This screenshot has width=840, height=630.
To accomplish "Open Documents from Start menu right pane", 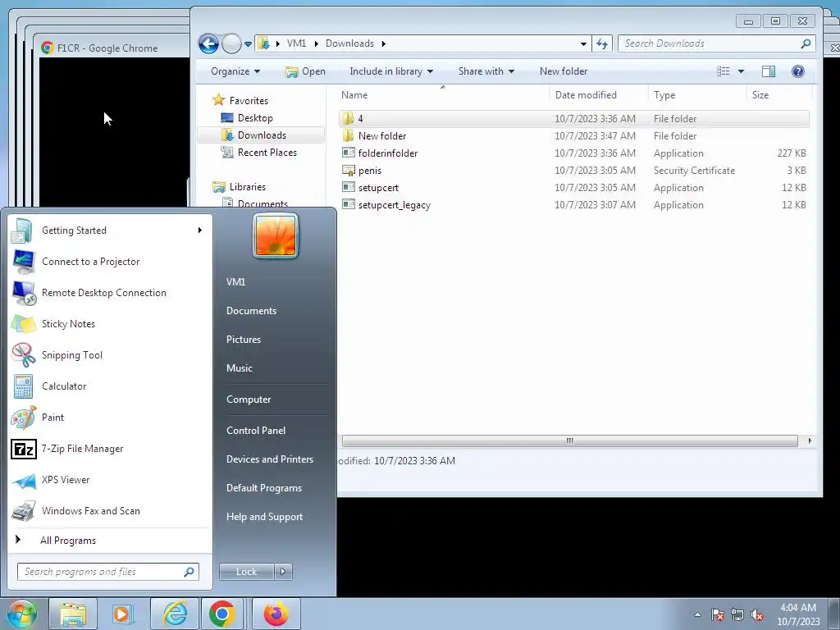I will pyautogui.click(x=251, y=311).
